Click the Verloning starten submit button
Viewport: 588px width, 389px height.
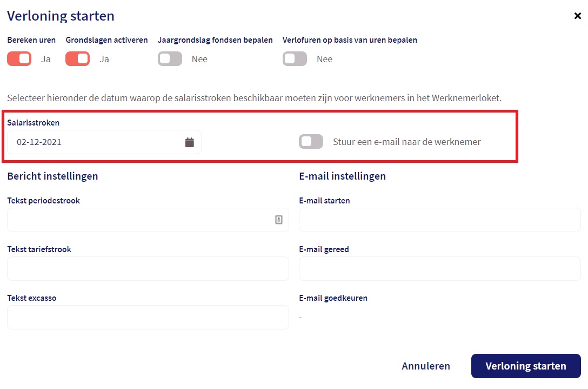525,366
